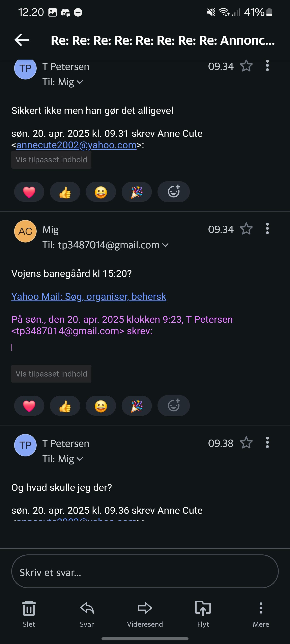React with party popper on Mig's message
This screenshot has height=644, width=290.
137,406
